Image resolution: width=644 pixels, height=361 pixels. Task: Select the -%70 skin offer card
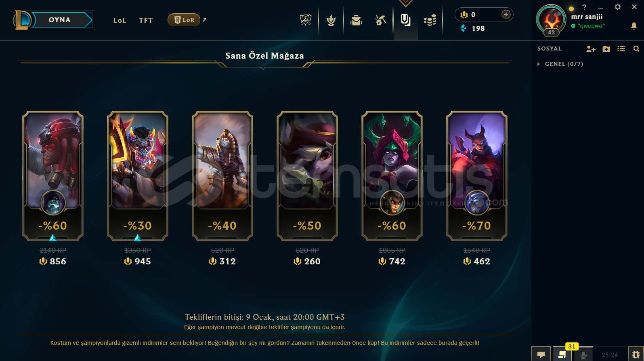click(476, 176)
